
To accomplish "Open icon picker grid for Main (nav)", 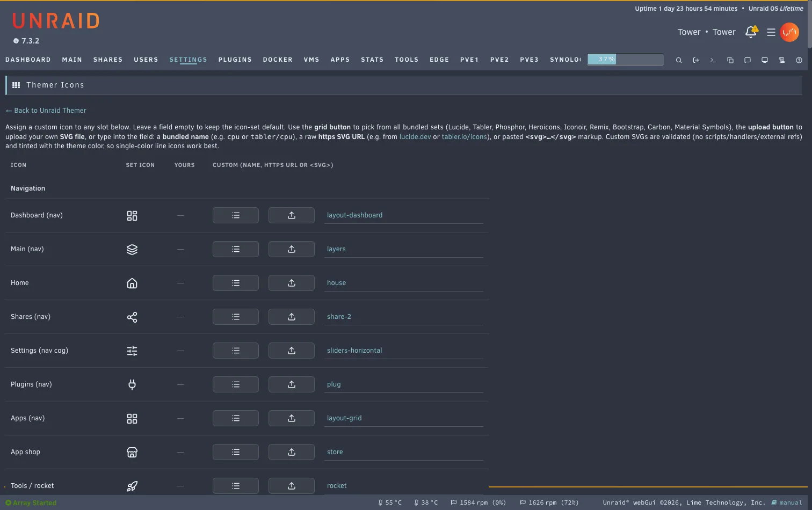I will tap(236, 249).
